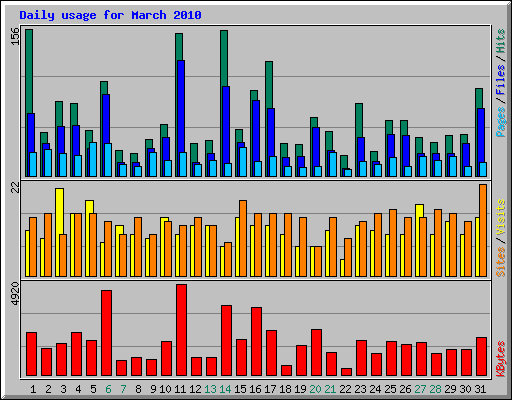The height and width of the screenshot is (400, 512).
Task: Click the green day 20 label
Action: point(315,389)
